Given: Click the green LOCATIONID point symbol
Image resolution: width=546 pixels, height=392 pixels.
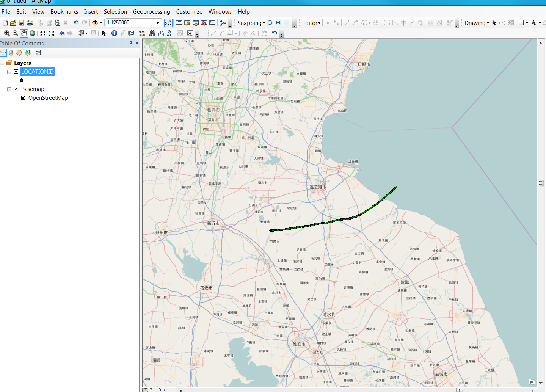Looking at the screenshot, I should (x=22, y=80).
